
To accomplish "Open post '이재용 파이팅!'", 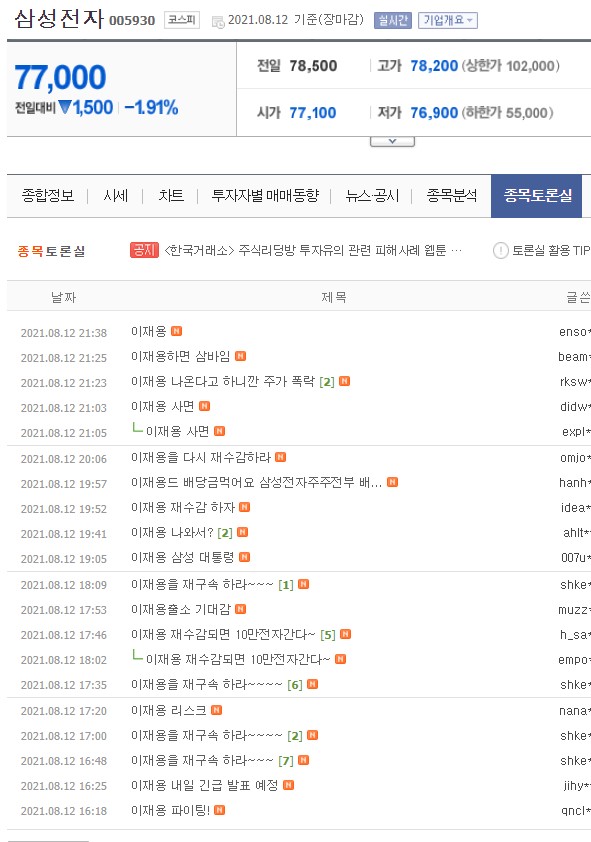I will pos(170,810).
